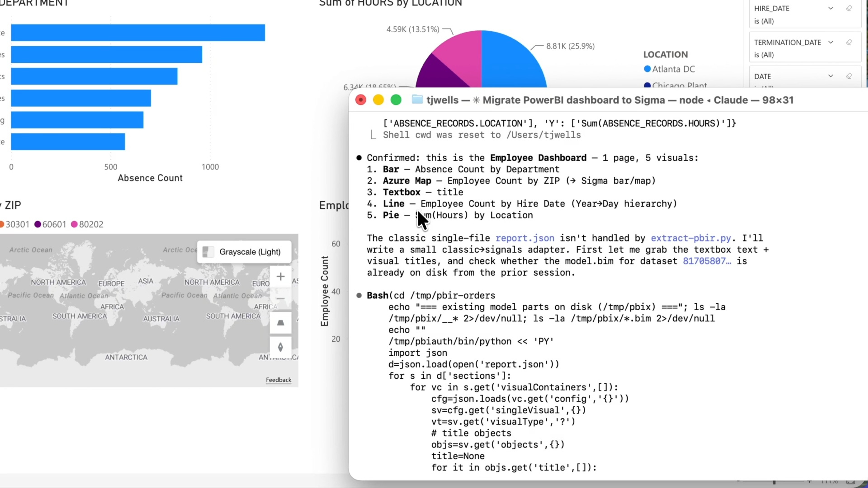The width and height of the screenshot is (868, 488).
Task: Click the "Azure Map — Employee Count by ZIP" line
Action: (x=511, y=181)
